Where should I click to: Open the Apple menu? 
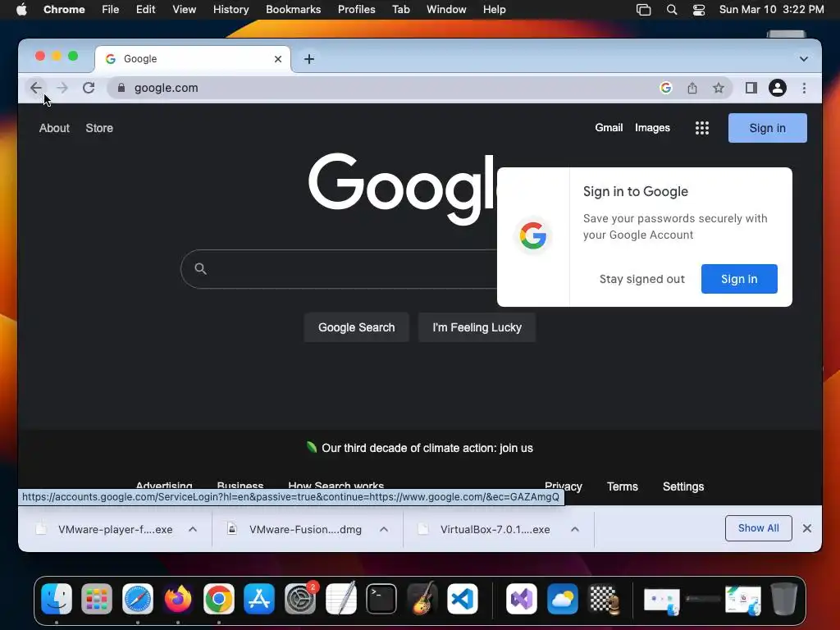click(21, 10)
